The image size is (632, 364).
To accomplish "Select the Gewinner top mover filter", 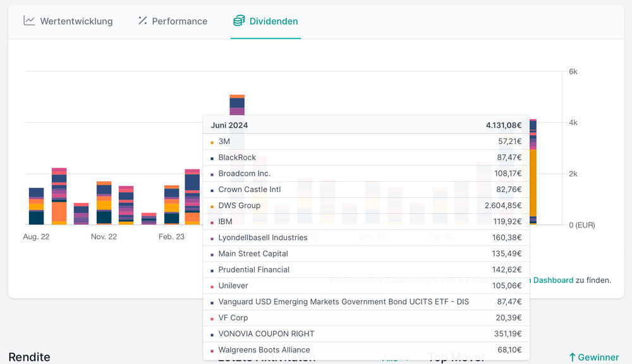I will click(x=597, y=358).
